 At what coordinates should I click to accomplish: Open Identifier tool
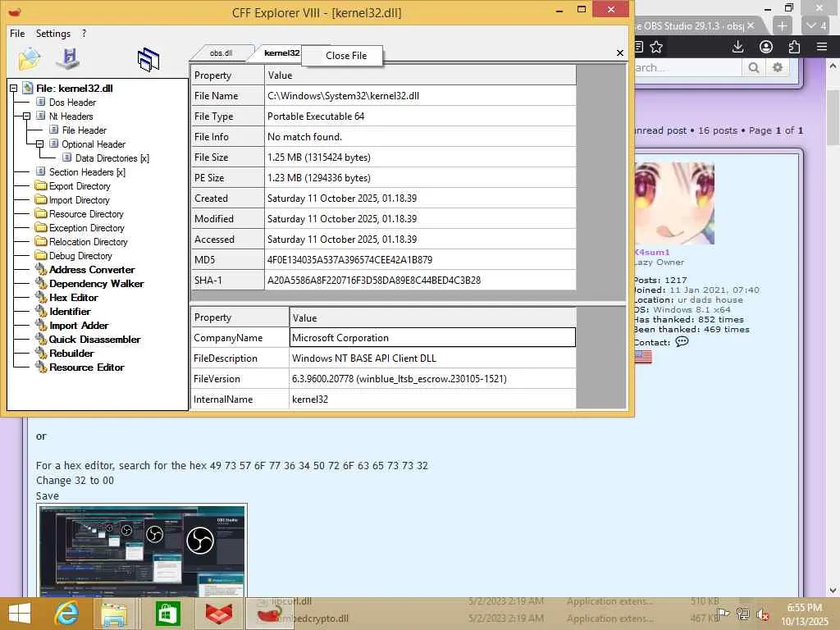(x=70, y=312)
